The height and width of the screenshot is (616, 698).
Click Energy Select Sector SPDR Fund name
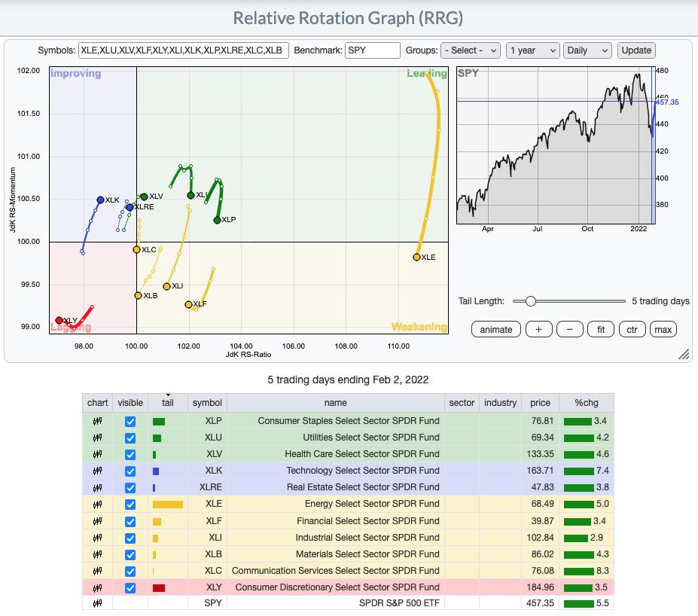tap(372, 504)
